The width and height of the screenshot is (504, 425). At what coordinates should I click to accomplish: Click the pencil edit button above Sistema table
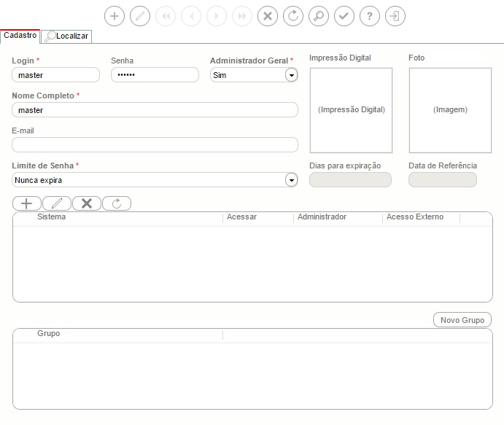(x=57, y=203)
